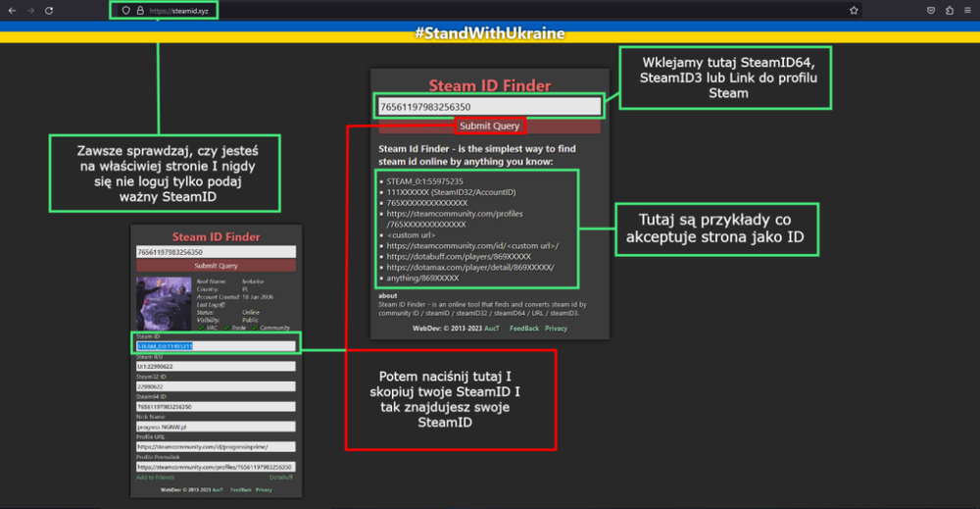The image size is (980, 509).
Task: Click the example anything/869XXXXX
Action: coord(422,278)
